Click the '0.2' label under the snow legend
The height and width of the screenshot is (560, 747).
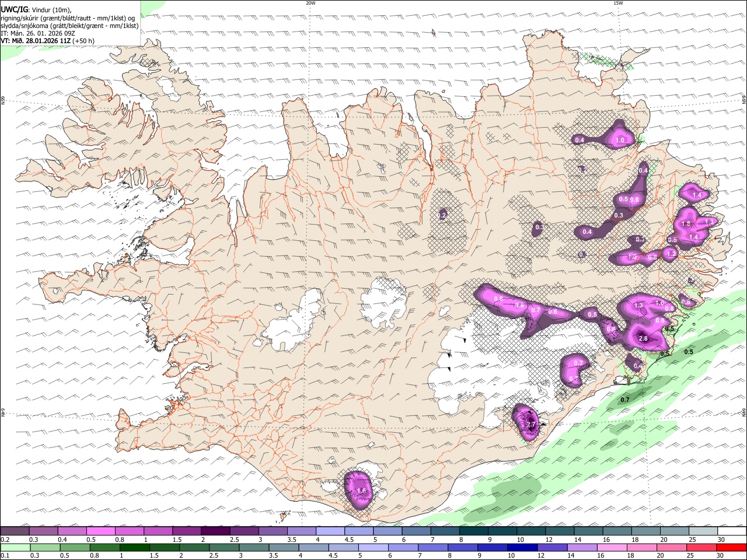tap(5, 540)
